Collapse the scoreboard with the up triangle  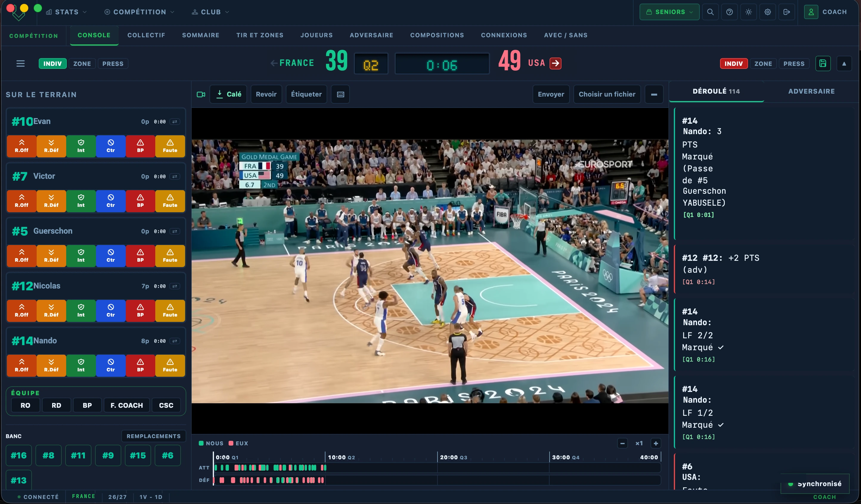point(844,63)
